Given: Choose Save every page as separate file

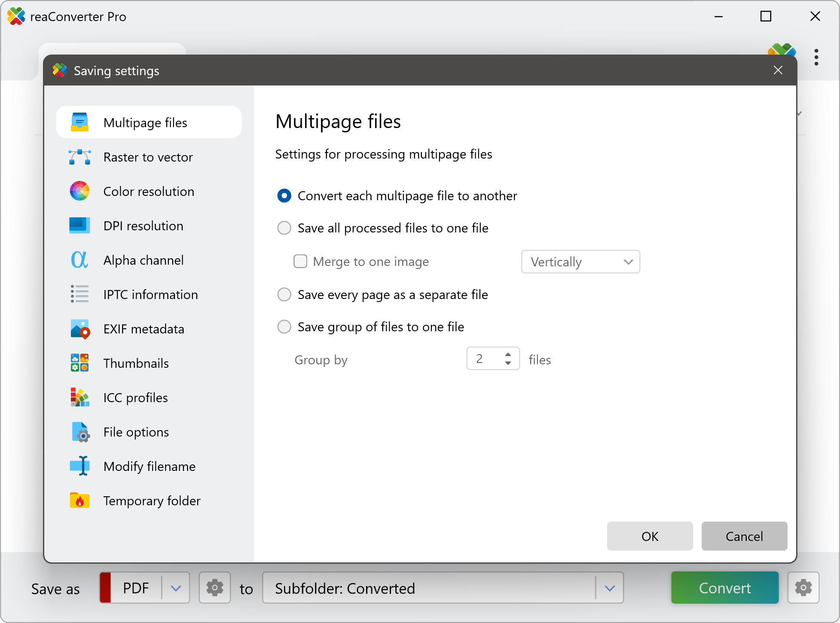Looking at the screenshot, I should 284,295.
